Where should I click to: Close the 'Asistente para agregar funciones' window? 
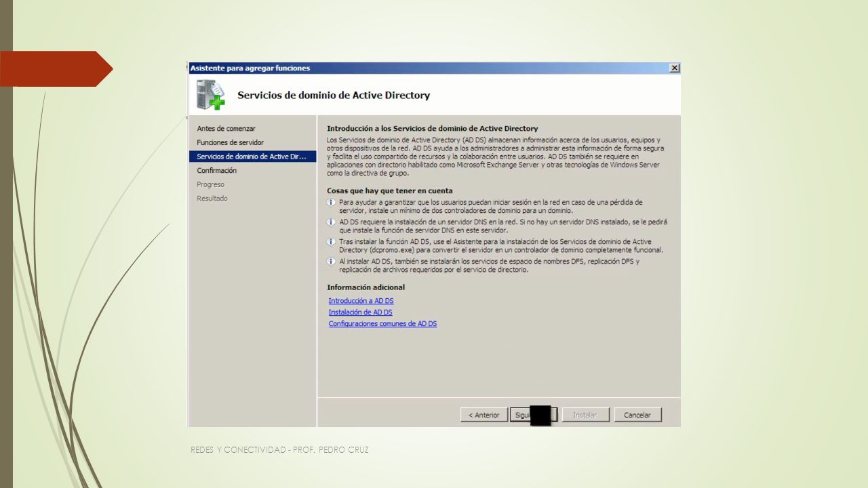pyautogui.click(x=674, y=68)
